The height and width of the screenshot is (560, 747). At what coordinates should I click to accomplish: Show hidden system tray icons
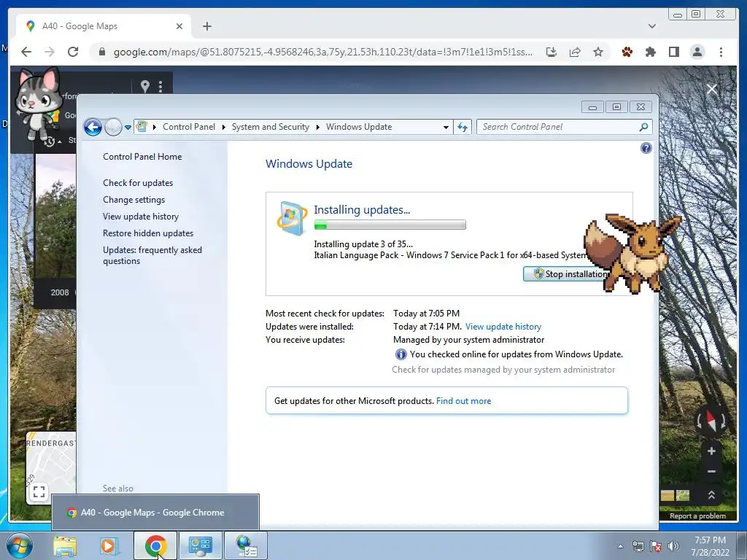coord(620,546)
